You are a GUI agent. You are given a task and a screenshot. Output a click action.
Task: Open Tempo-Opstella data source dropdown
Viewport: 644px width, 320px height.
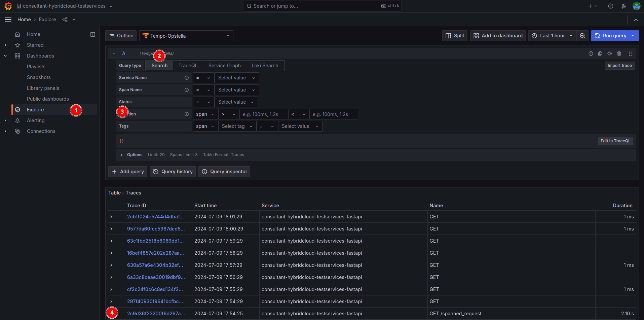[186, 36]
